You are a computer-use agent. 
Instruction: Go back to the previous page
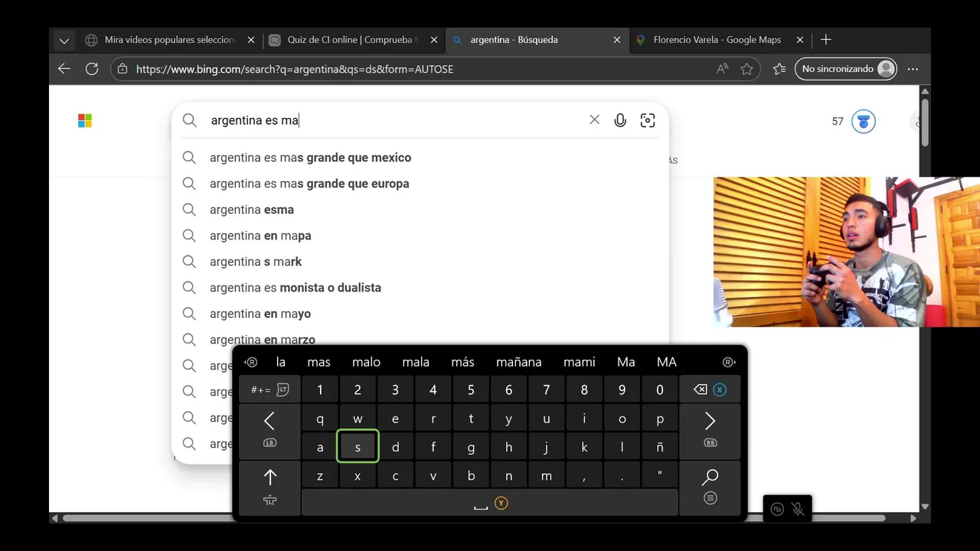tap(64, 69)
